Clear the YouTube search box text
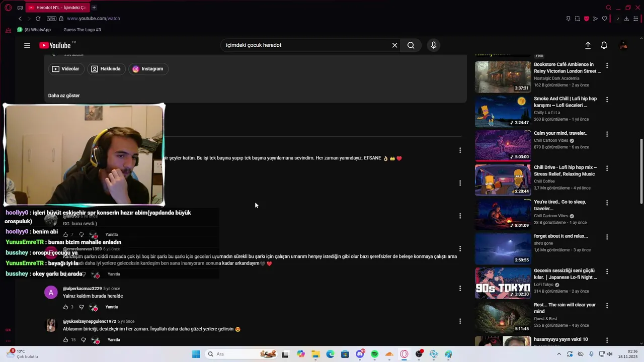 (x=394, y=45)
